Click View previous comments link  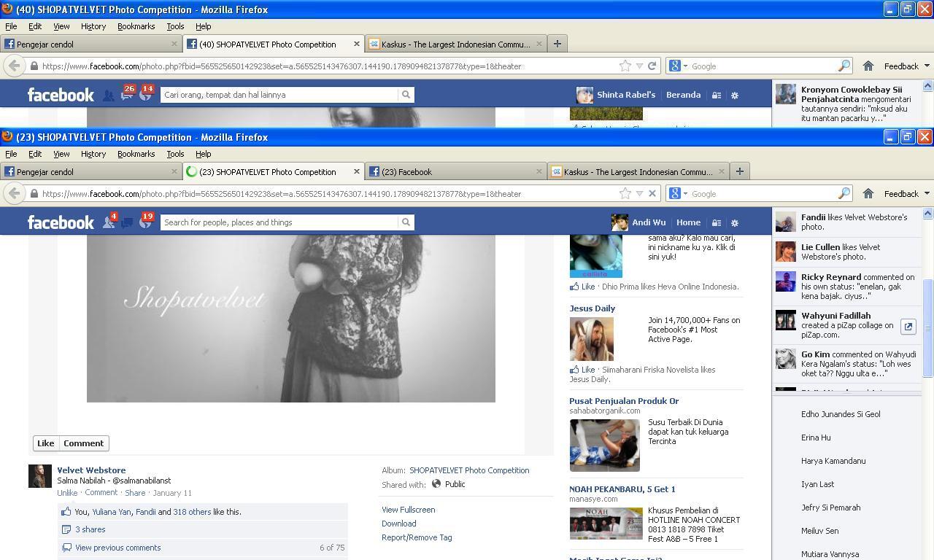(x=117, y=548)
